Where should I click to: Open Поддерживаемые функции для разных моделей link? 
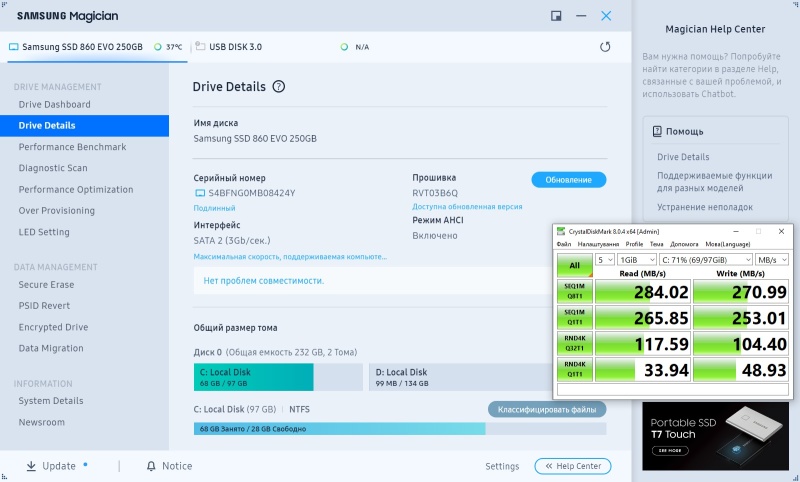tap(715, 182)
